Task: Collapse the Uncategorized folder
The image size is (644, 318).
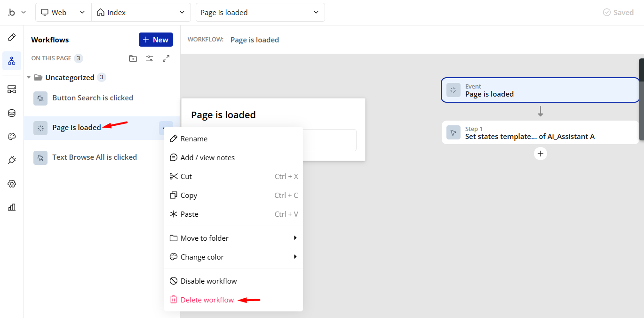Action: click(x=29, y=77)
